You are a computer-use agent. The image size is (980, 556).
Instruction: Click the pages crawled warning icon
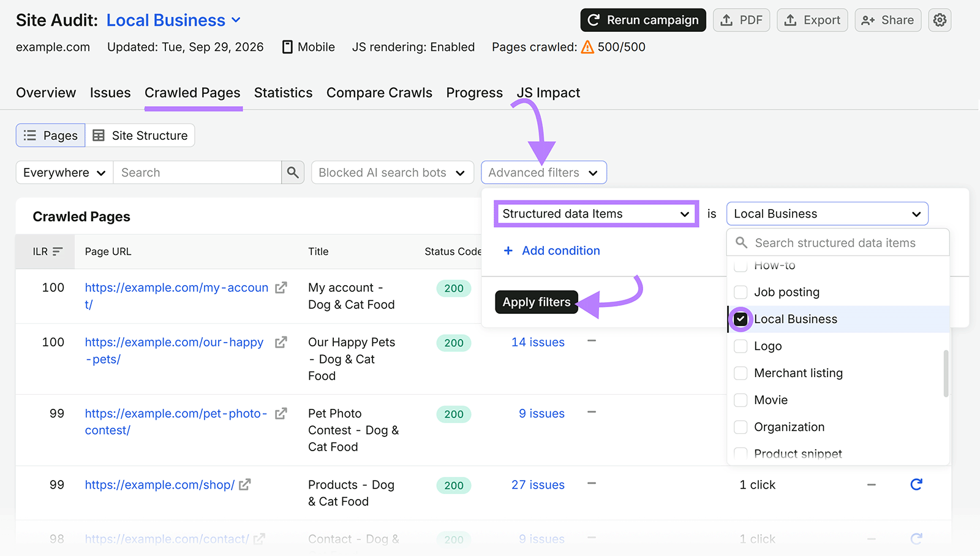[587, 47]
